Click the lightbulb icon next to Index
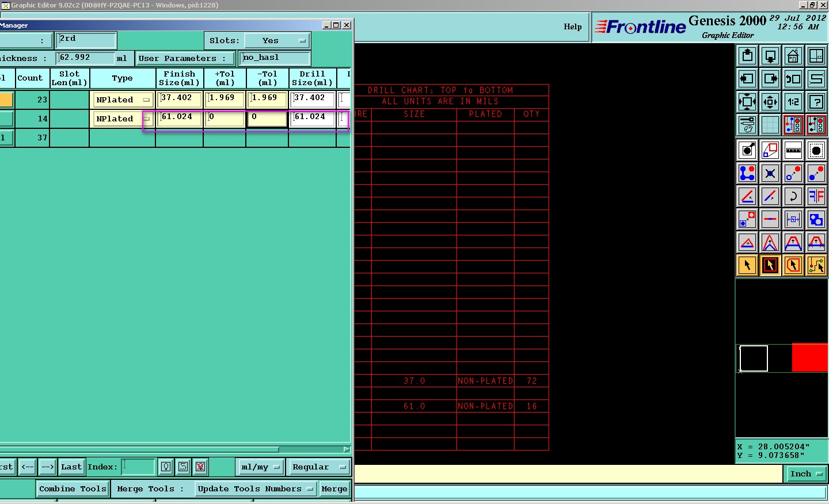 coord(166,467)
